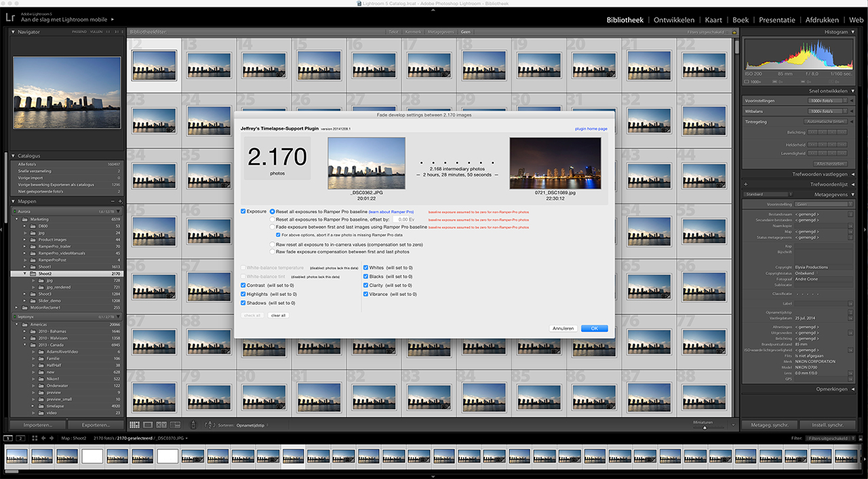The width and height of the screenshot is (868, 479).
Task: Open the learn about Ramper Pro link
Action: point(391,212)
